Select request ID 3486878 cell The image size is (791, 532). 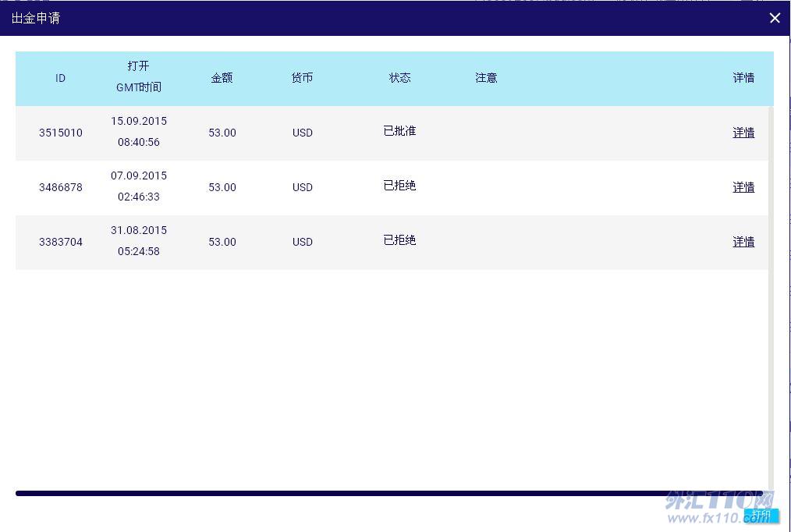[61, 187]
